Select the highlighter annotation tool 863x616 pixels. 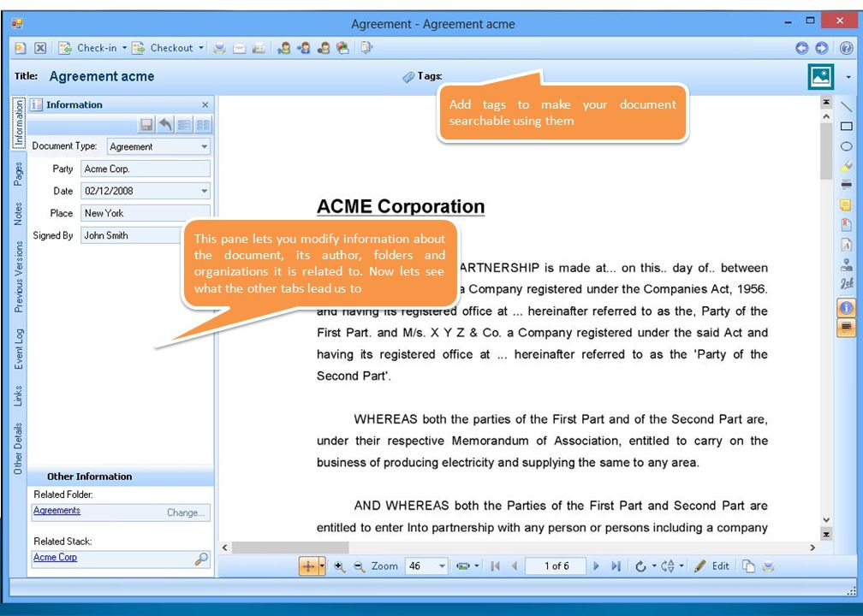(847, 166)
